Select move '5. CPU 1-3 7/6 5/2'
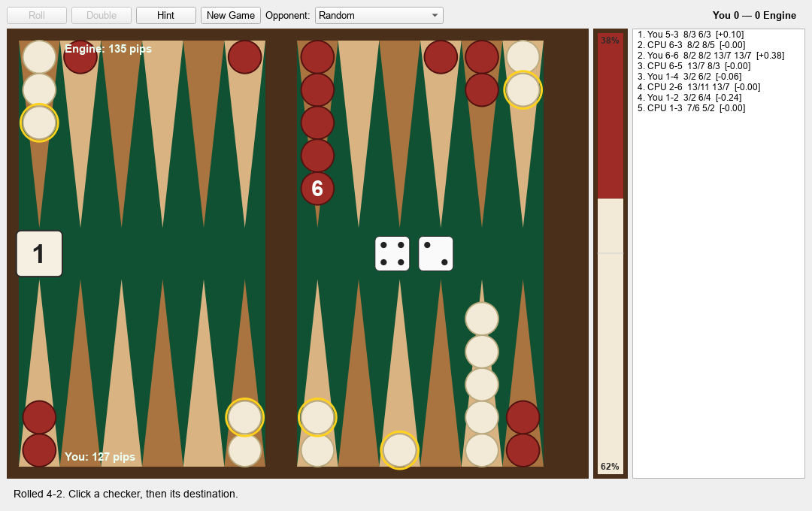Screen dimensions: 812x511 pyautogui.click(x=692, y=108)
